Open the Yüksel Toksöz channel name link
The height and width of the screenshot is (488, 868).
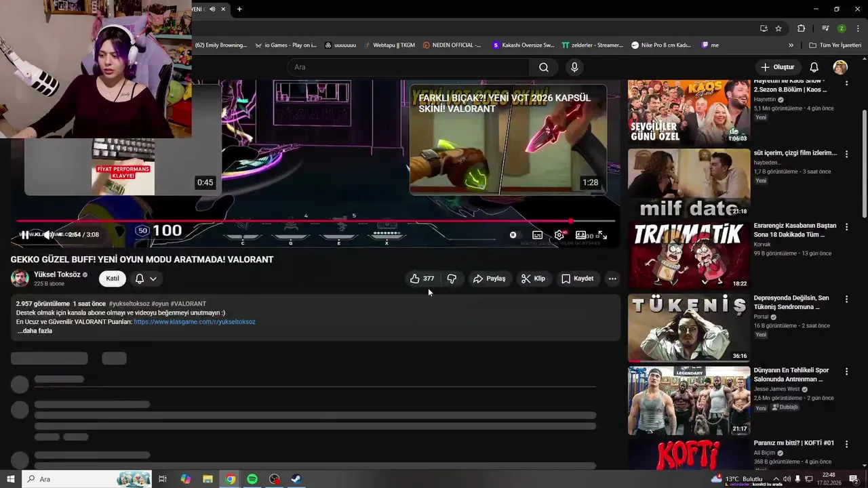57,274
